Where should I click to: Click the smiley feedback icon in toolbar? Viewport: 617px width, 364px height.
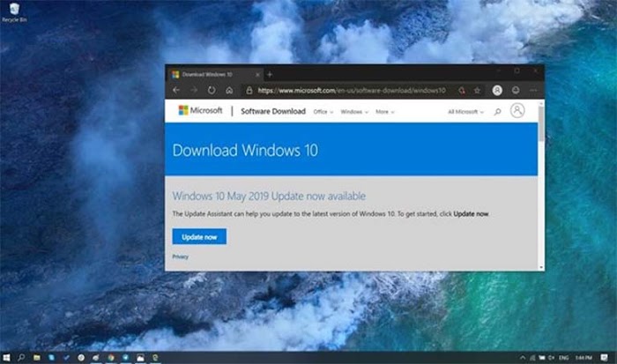pyautogui.click(x=516, y=90)
